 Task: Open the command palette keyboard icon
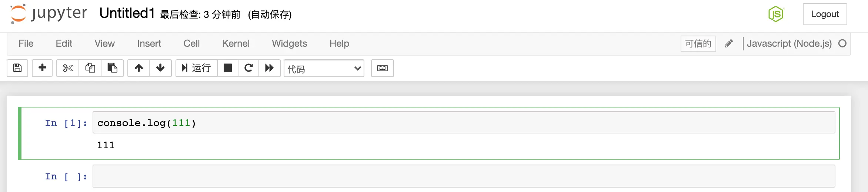point(383,68)
